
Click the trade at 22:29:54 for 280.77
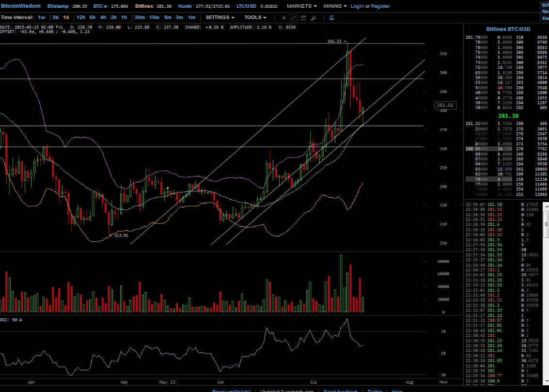click(x=502, y=376)
